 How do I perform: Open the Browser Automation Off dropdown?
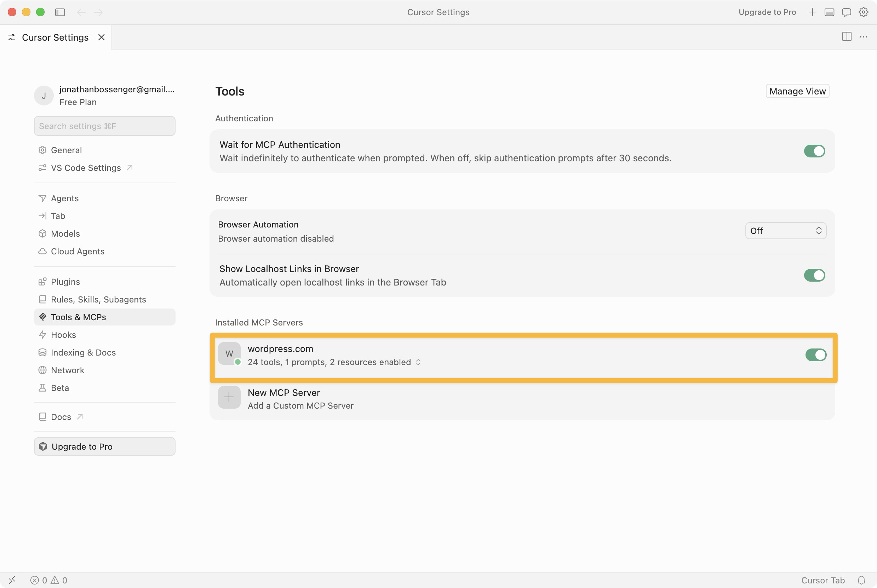click(x=785, y=231)
